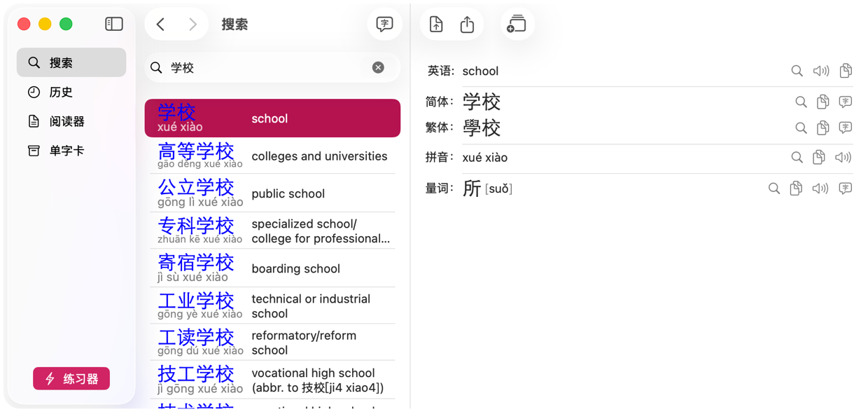Select the 学校 school result row

click(x=272, y=118)
